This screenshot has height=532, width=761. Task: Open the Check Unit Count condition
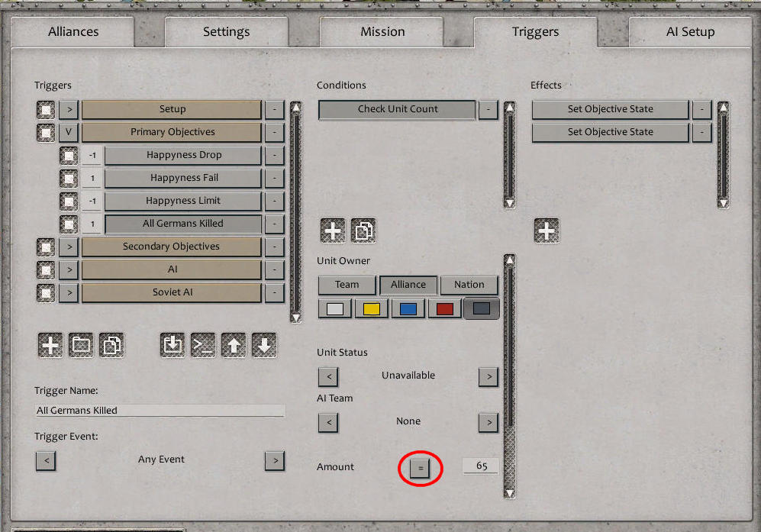[x=397, y=110]
